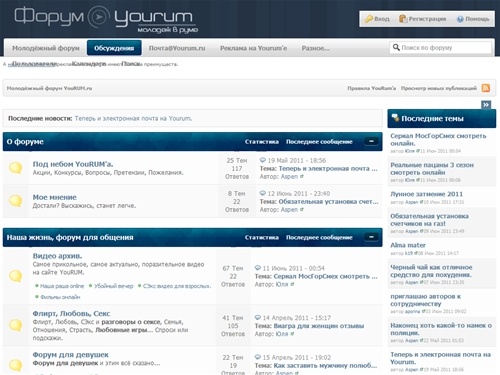Open sidebar topic Лунное затмение 2011
Viewport: 500px width, 375px height.
pos(426,194)
